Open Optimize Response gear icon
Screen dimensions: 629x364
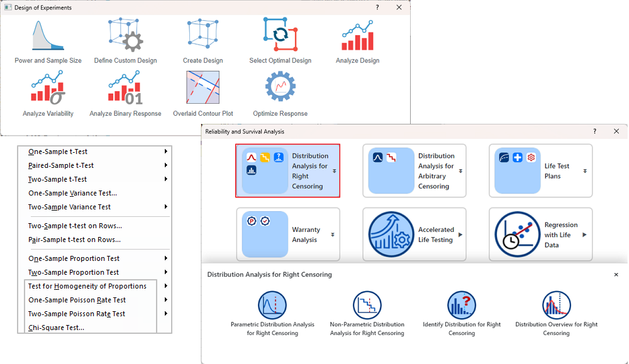coord(281,86)
